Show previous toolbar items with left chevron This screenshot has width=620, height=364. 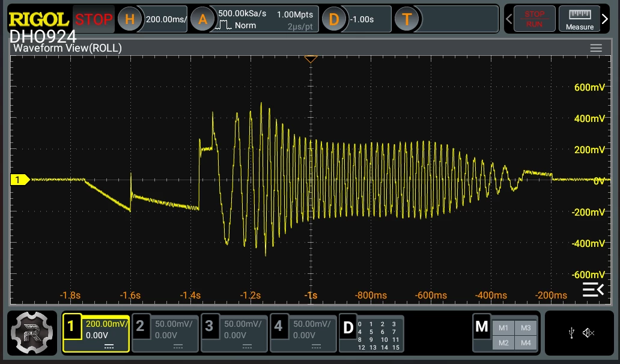pos(509,19)
